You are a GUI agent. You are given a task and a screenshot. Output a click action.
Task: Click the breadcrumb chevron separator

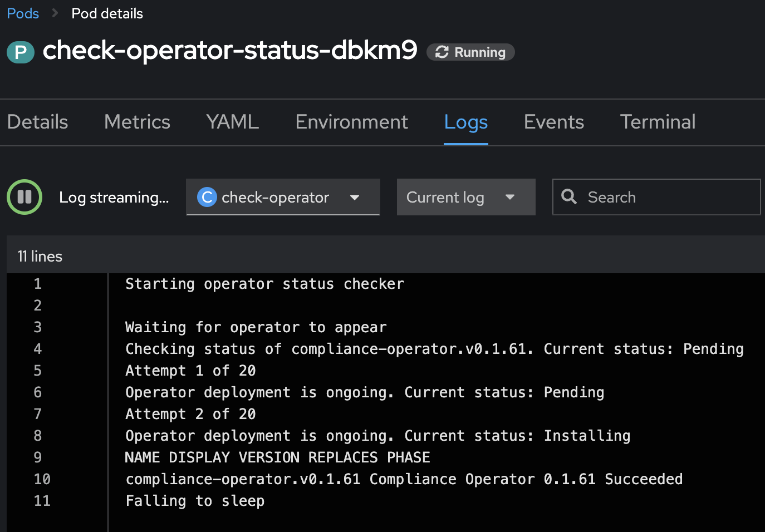[x=55, y=13]
